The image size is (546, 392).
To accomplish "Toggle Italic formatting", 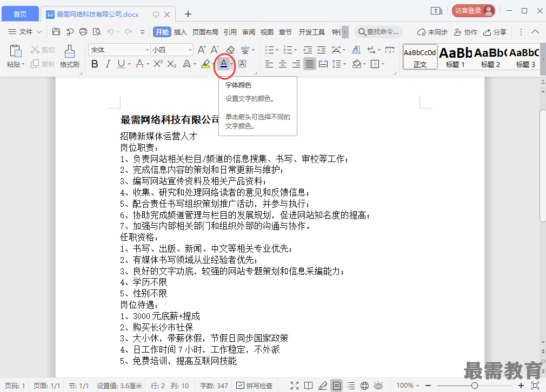I will [108, 64].
